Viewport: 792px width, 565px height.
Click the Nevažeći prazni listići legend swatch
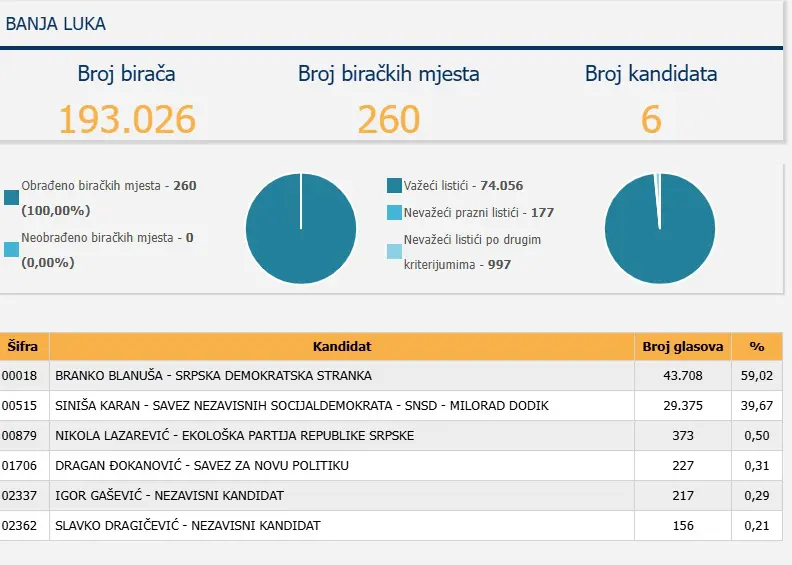click(394, 213)
